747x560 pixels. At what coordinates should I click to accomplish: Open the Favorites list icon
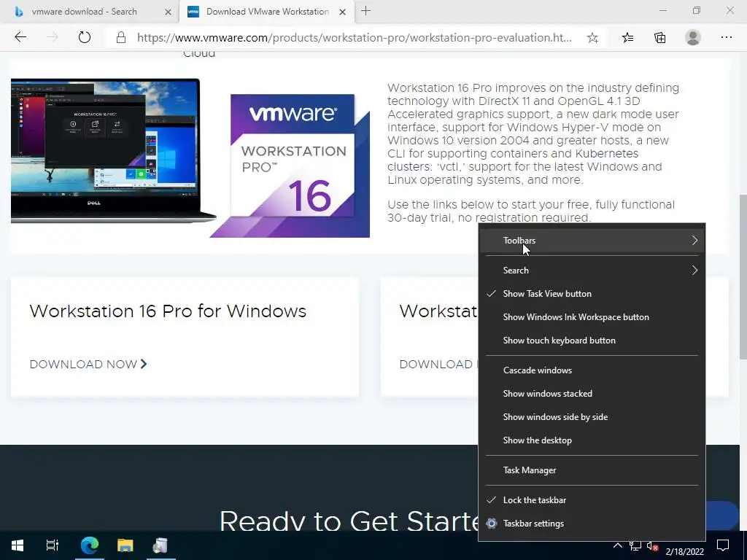pos(627,38)
